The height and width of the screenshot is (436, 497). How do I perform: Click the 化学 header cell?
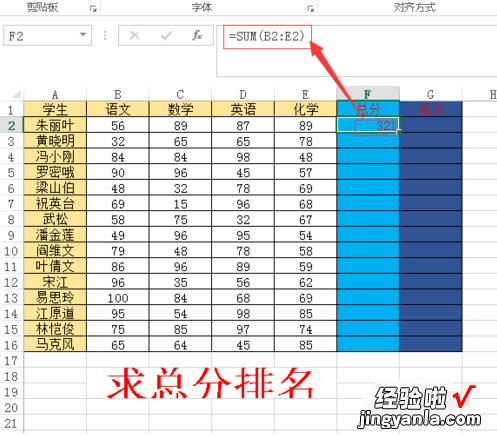(x=305, y=109)
